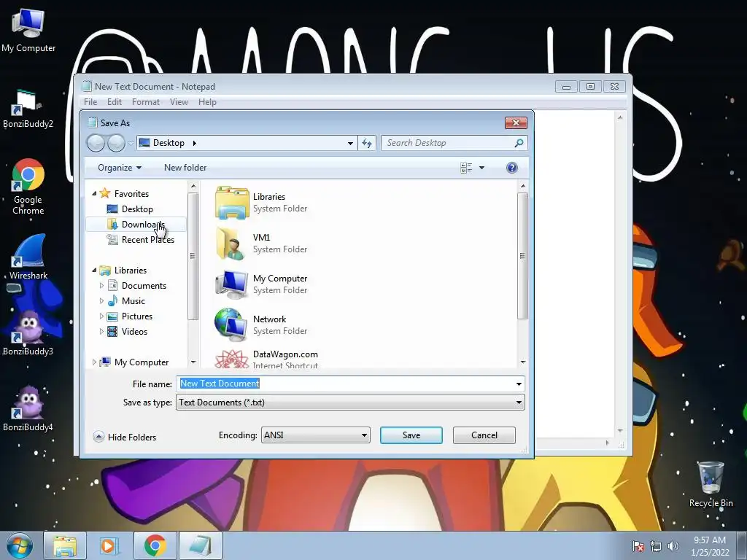
Task: Click the volume speaker tray icon
Action: click(673, 546)
